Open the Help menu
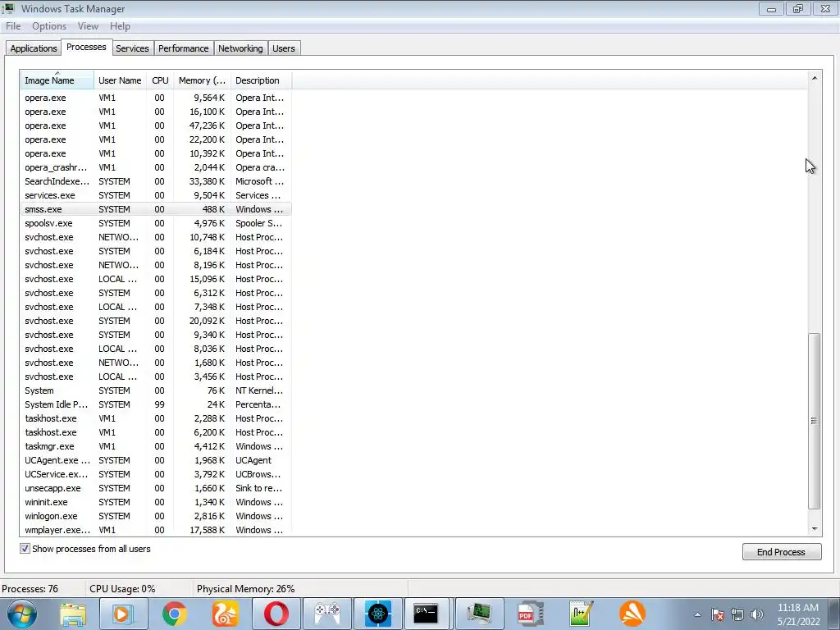Viewport: 840px width, 630px height. 120,26
